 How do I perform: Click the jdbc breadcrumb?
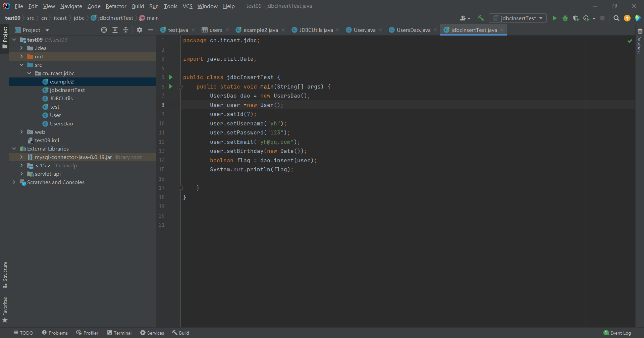coord(79,18)
